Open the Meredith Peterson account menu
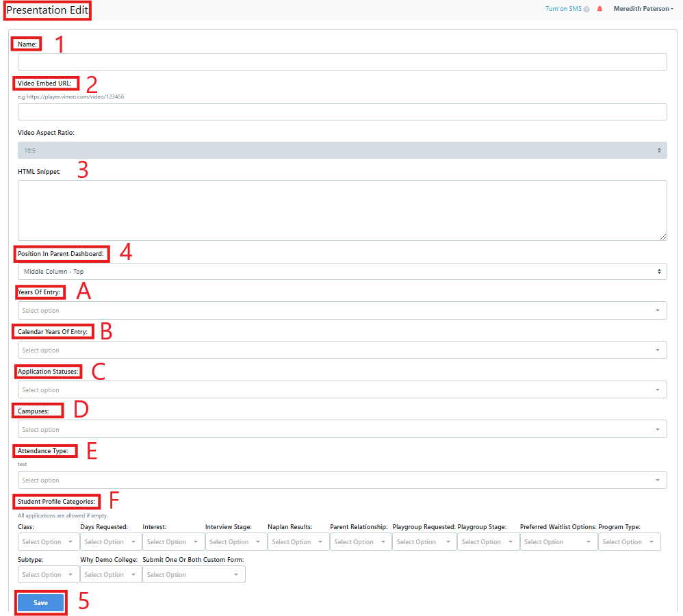The height and width of the screenshot is (616, 683). click(642, 8)
